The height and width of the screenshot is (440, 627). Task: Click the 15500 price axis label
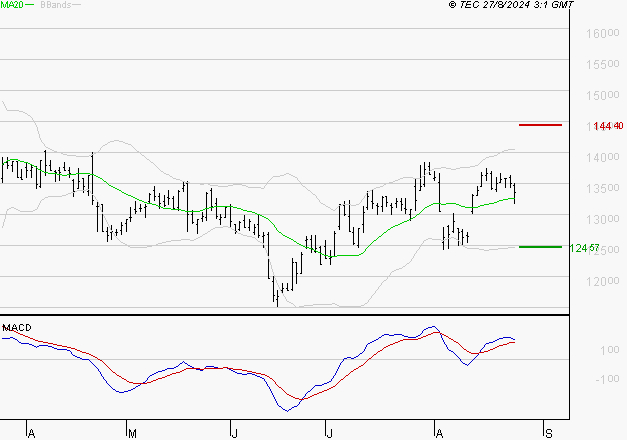603,64
